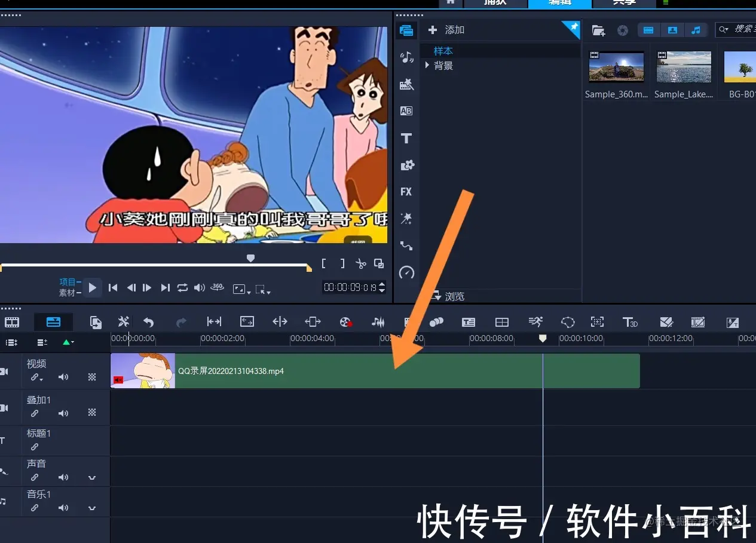Click the 浏览 browse button
This screenshot has height=543, width=756.
point(448,296)
